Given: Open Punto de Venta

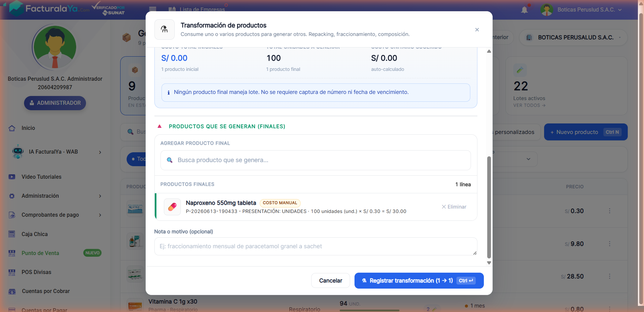Looking at the screenshot, I should (x=40, y=253).
